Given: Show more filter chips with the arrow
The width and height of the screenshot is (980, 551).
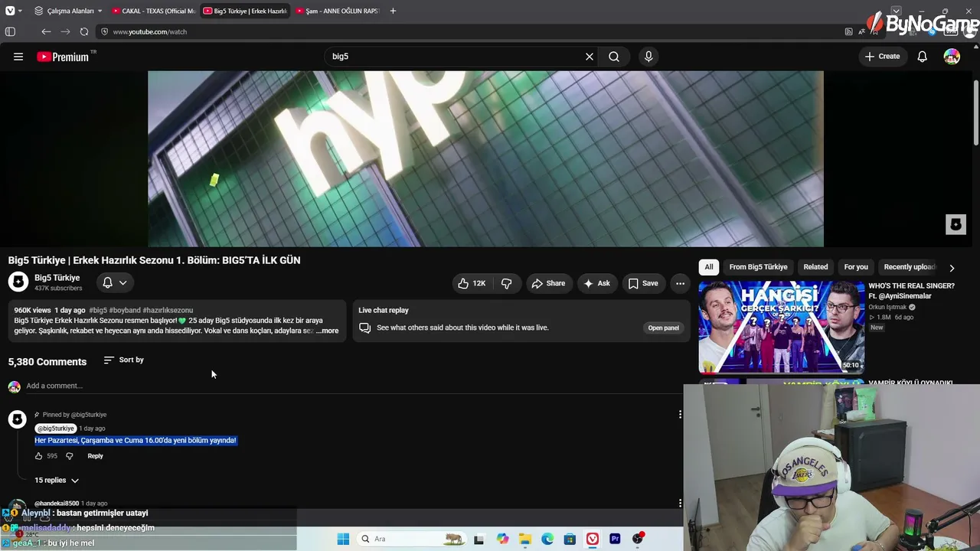Looking at the screenshot, I should (x=952, y=268).
